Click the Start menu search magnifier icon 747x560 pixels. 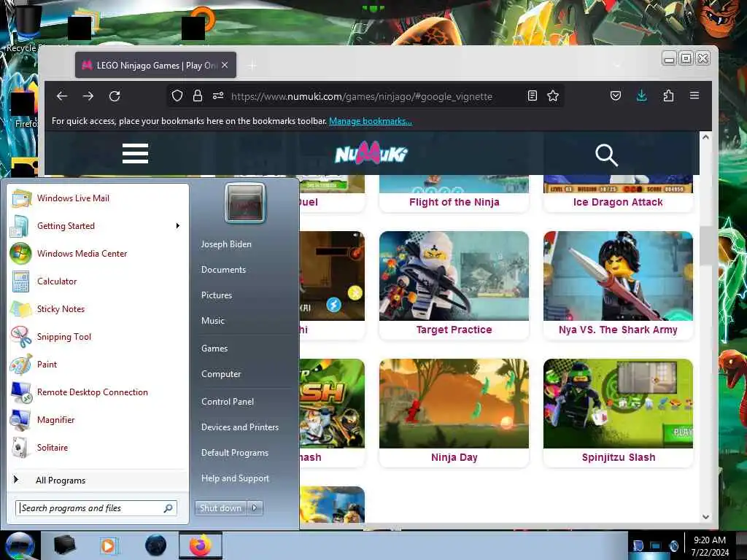[x=169, y=508]
